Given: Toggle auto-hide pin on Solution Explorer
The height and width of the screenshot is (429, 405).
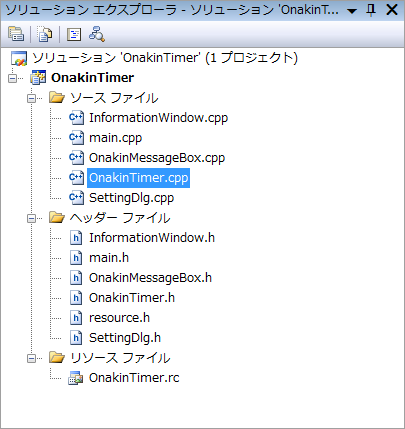Looking at the screenshot, I should coord(371,10).
